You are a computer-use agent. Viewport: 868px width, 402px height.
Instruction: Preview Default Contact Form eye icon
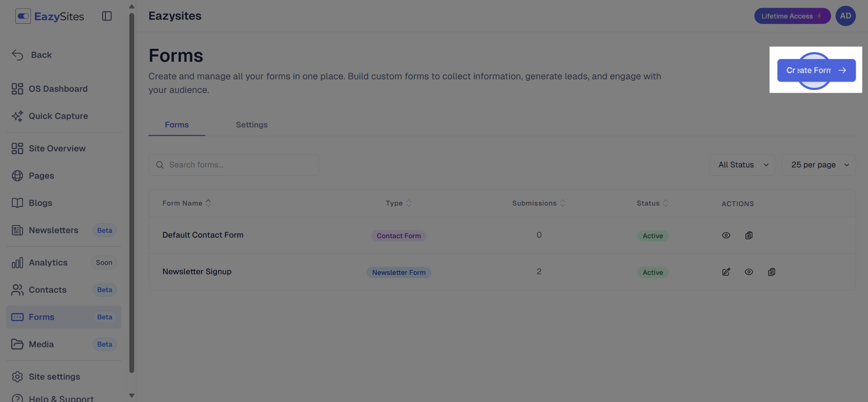pos(726,235)
